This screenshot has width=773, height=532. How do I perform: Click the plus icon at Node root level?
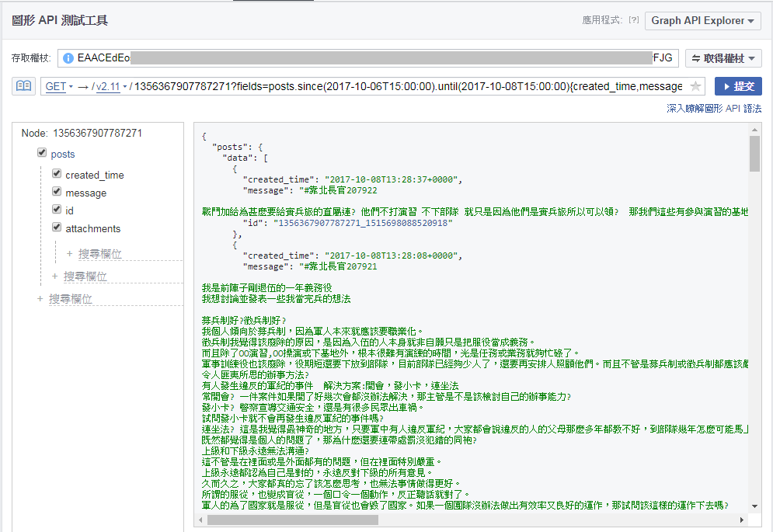[x=40, y=299]
